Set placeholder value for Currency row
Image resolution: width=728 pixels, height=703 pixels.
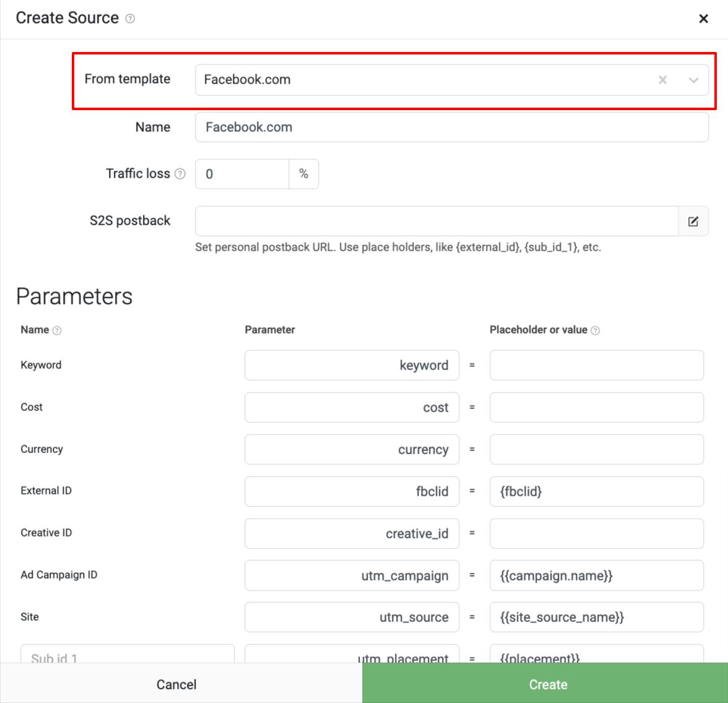pyautogui.click(x=597, y=449)
